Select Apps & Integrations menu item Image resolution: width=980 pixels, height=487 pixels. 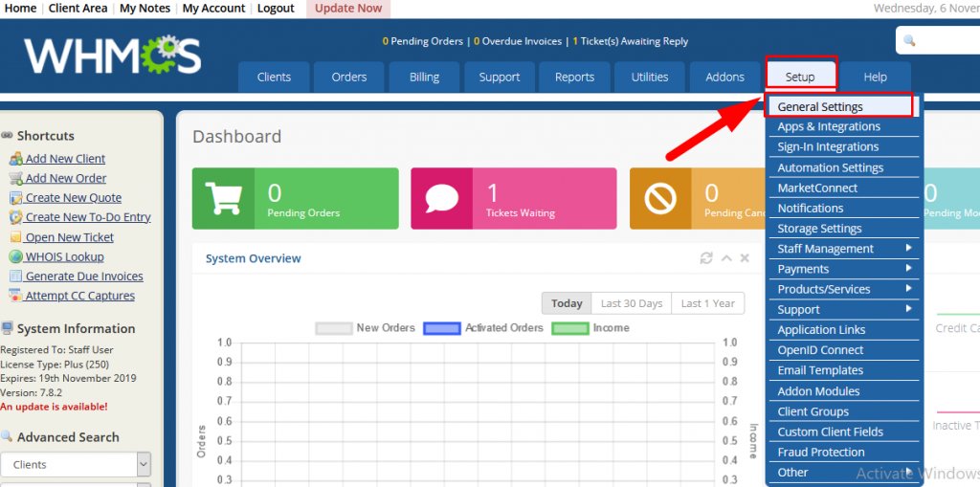842,126
